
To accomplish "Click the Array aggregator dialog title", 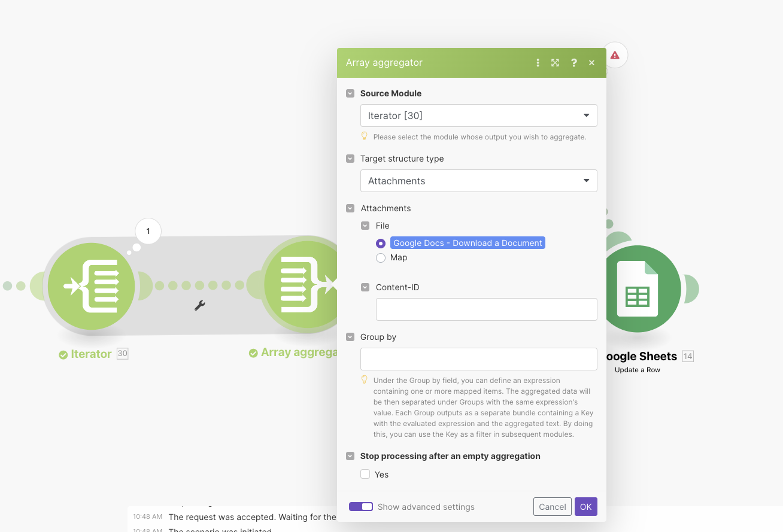I will click(x=384, y=63).
